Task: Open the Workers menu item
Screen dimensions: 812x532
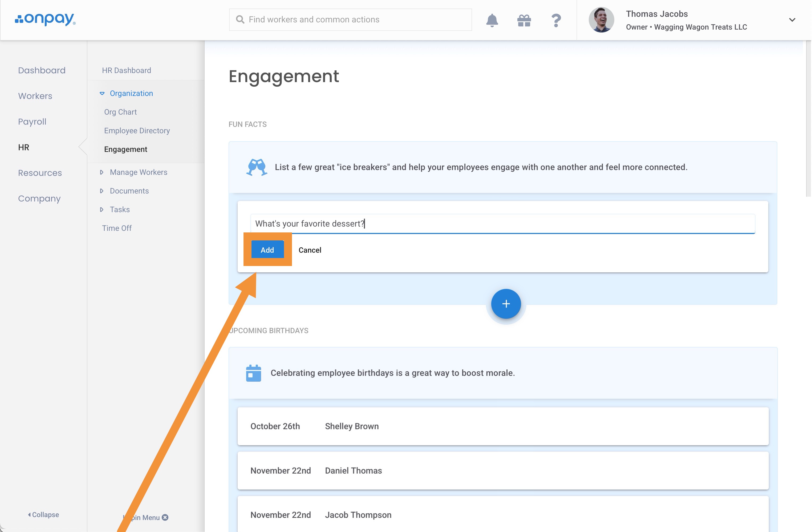Action: pos(35,96)
